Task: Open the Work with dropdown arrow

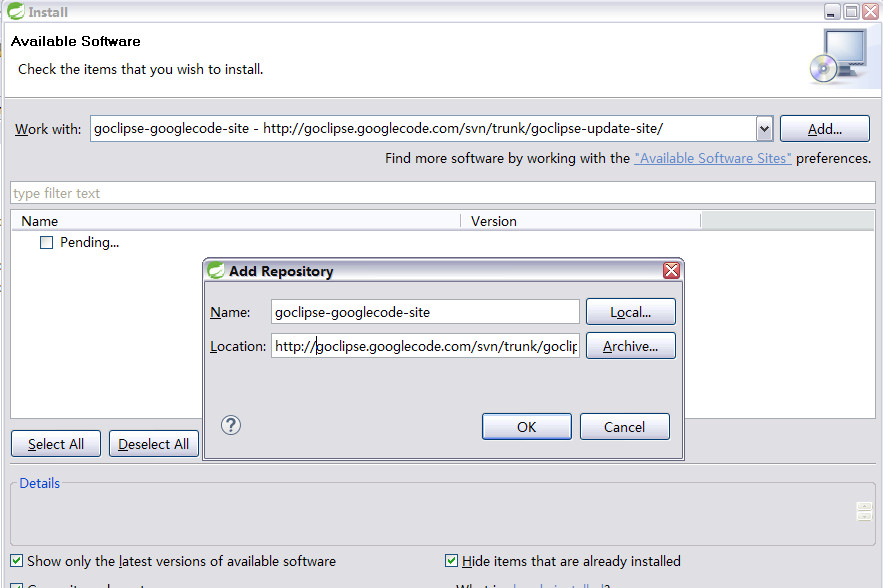Action: click(764, 129)
